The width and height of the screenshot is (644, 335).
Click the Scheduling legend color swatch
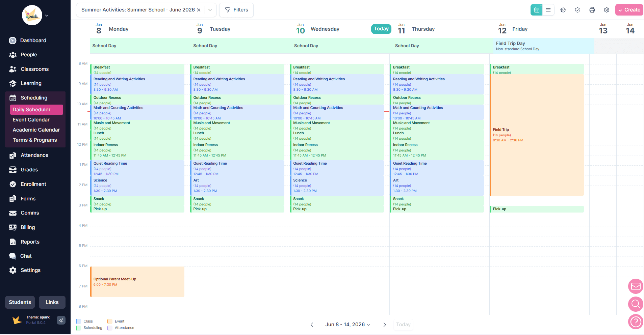[x=78, y=328]
